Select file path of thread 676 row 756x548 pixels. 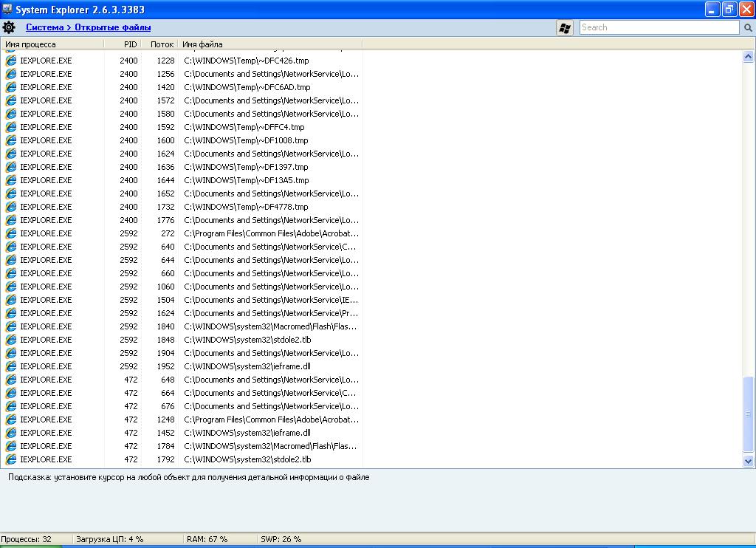[272, 406]
